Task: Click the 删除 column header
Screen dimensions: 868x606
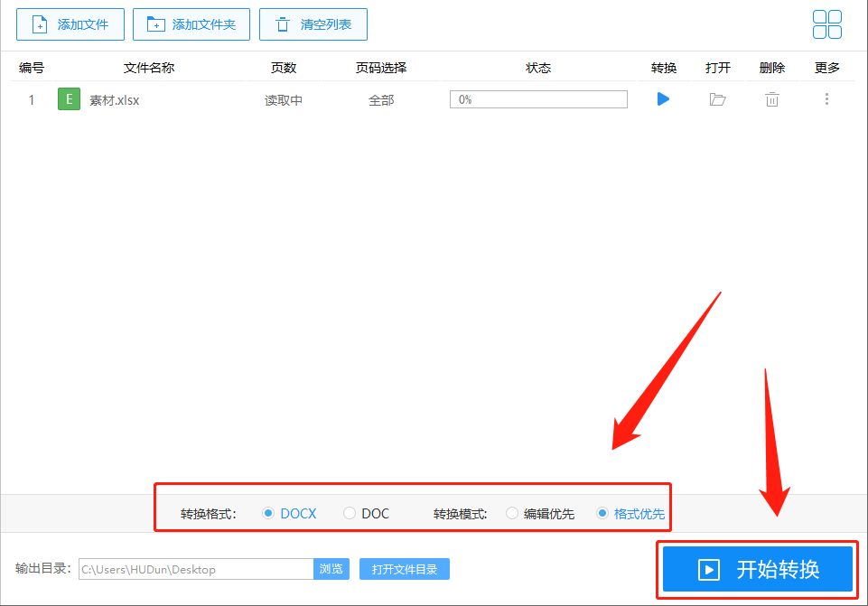Action: point(772,68)
